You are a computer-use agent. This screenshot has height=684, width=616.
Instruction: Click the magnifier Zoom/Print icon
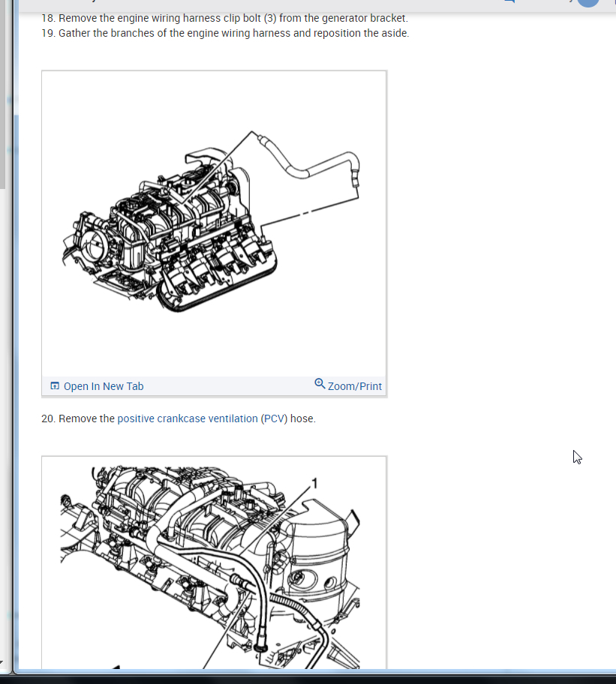click(320, 384)
